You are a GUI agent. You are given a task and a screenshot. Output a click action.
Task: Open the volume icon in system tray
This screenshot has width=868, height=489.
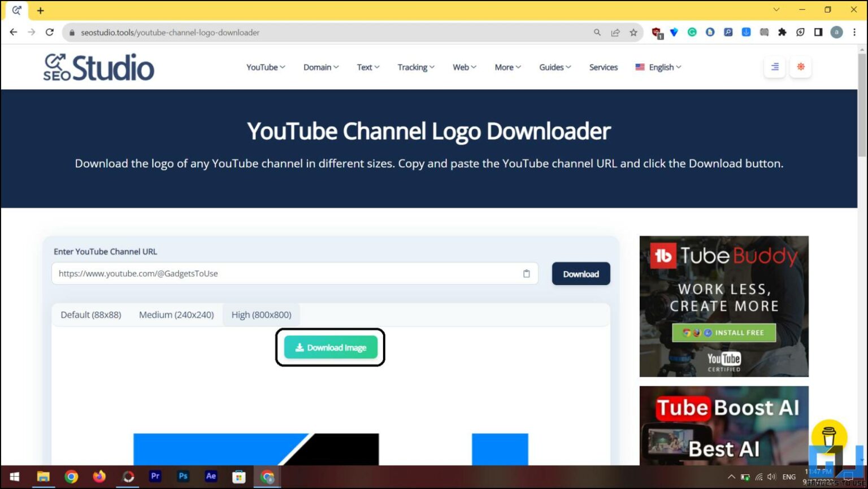[x=772, y=476]
